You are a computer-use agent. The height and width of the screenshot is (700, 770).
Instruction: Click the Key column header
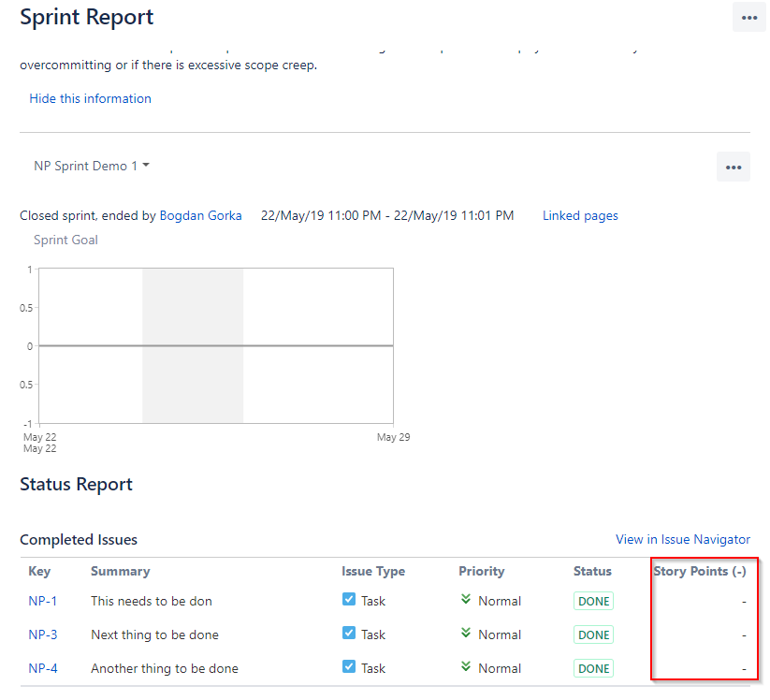click(x=39, y=571)
